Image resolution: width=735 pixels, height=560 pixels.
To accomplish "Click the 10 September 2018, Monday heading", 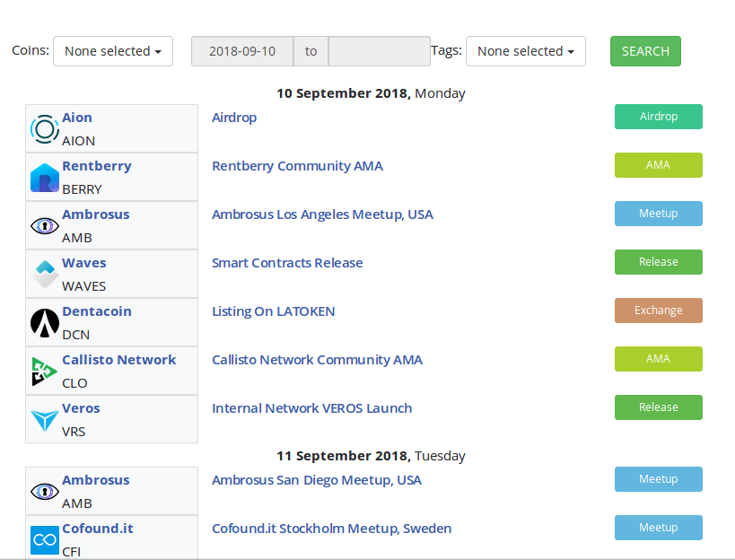I will [371, 93].
